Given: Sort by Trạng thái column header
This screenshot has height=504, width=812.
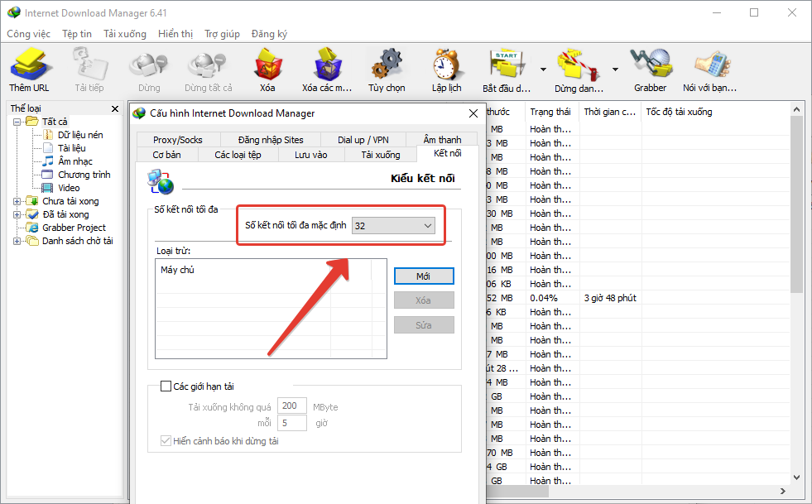Looking at the screenshot, I should [552, 112].
